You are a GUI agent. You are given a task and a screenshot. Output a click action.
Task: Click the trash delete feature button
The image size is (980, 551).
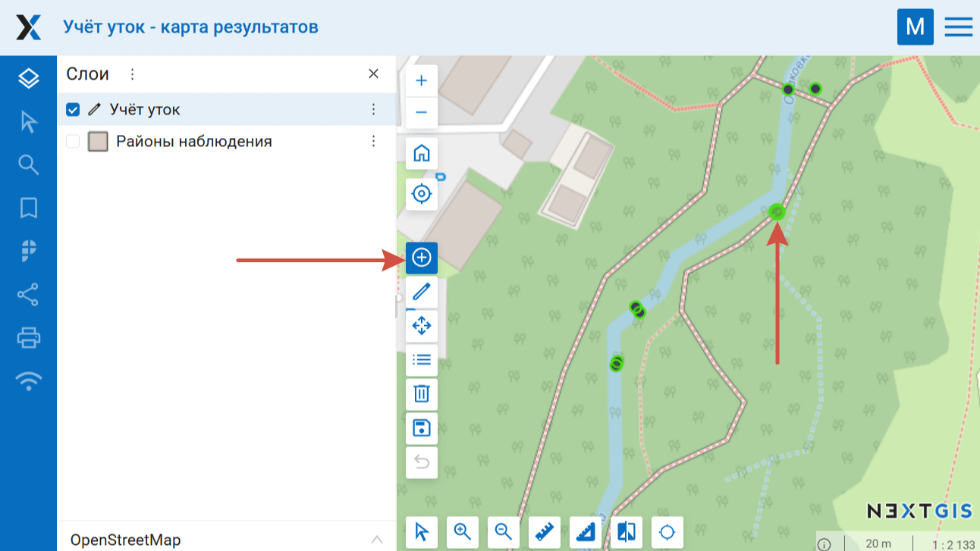coord(421,393)
